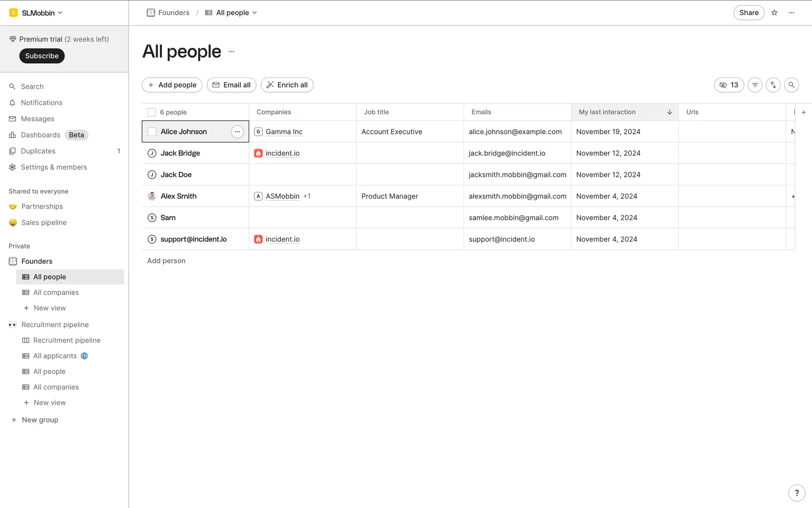Check Alice Johnson's row checkbox

tap(152, 132)
